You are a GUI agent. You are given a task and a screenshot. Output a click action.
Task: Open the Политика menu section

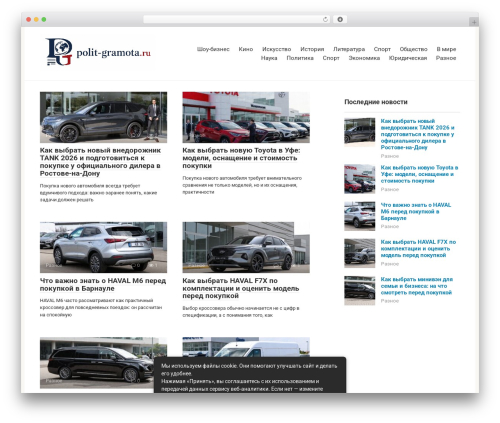pyautogui.click(x=300, y=58)
